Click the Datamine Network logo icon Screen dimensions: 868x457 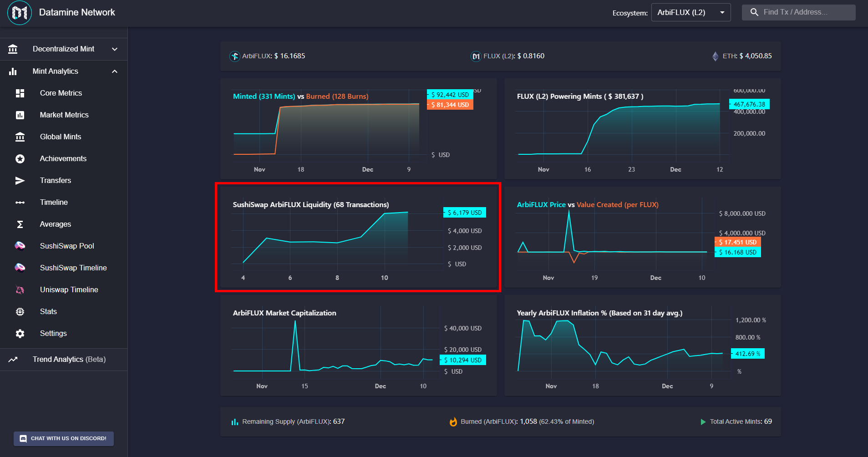pyautogui.click(x=20, y=13)
